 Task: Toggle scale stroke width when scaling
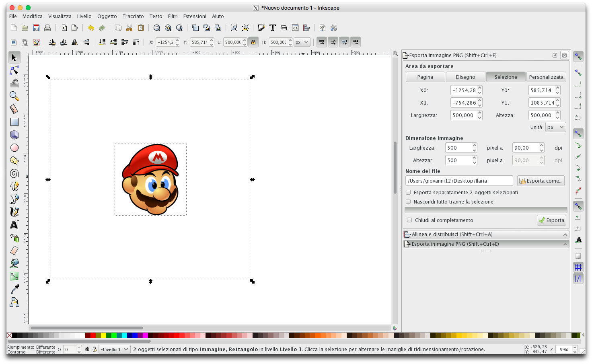click(x=322, y=42)
